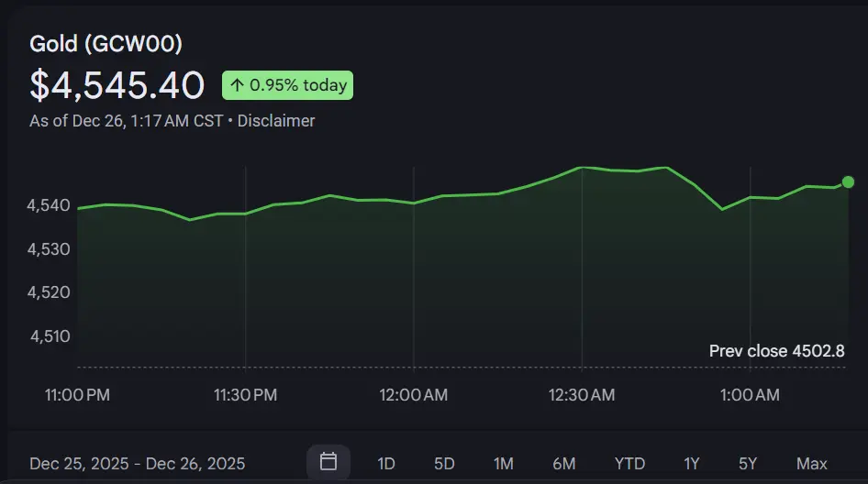868x484 pixels.
Task: Click the 12:30 AM time axis label
Action: click(x=582, y=395)
